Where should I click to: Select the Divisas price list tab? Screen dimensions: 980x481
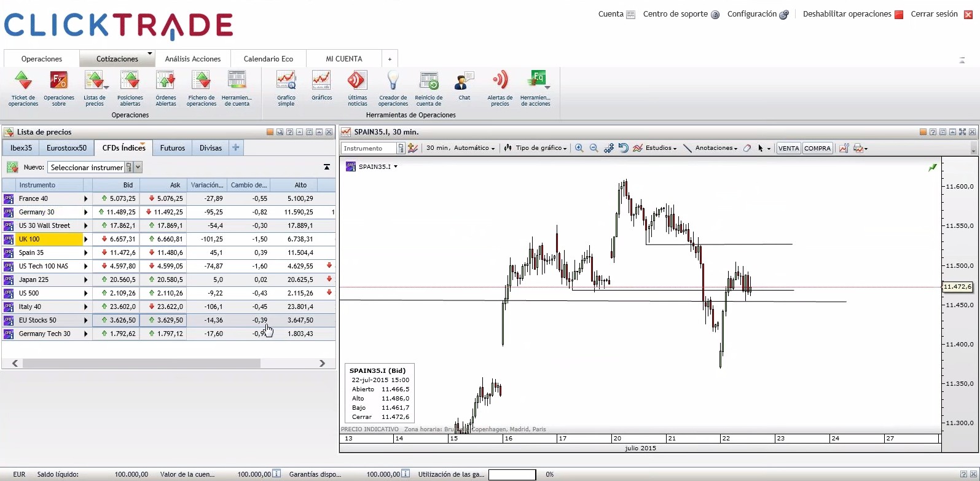tap(211, 148)
